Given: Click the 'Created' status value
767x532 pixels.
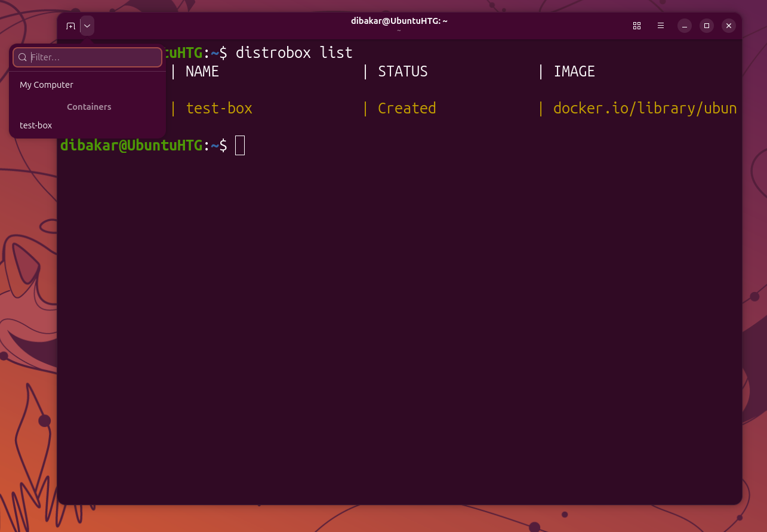Looking at the screenshot, I should tap(407, 108).
